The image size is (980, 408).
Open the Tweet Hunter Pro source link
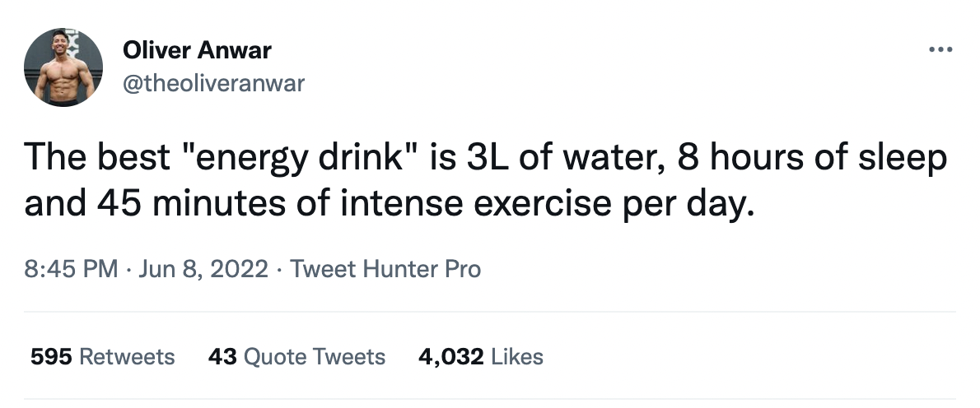point(385,269)
